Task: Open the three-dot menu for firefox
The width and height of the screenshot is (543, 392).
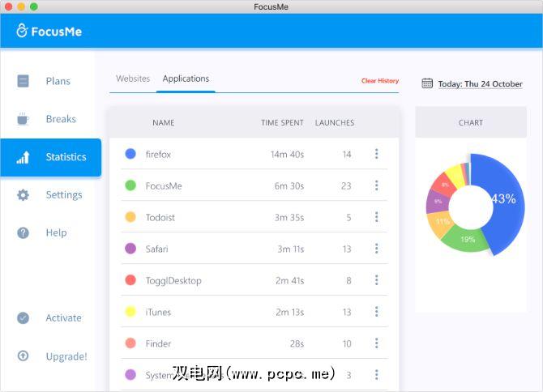Action: tap(376, 154)
